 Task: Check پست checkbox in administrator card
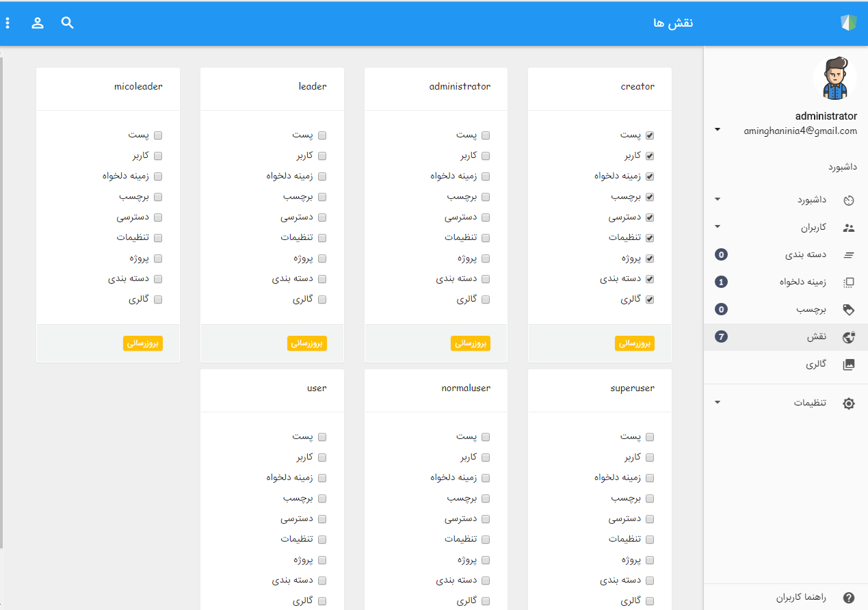click(x=486, y=135)
